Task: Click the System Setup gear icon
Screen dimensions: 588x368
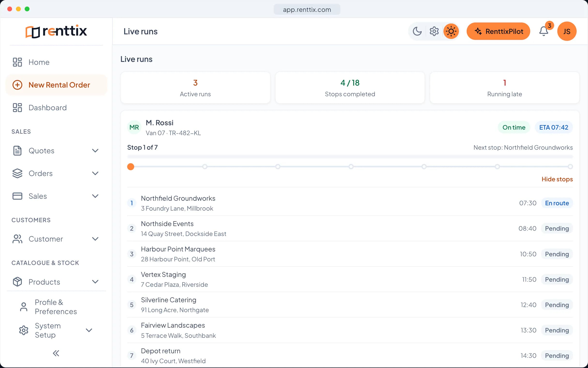Action: coord(24,330)
